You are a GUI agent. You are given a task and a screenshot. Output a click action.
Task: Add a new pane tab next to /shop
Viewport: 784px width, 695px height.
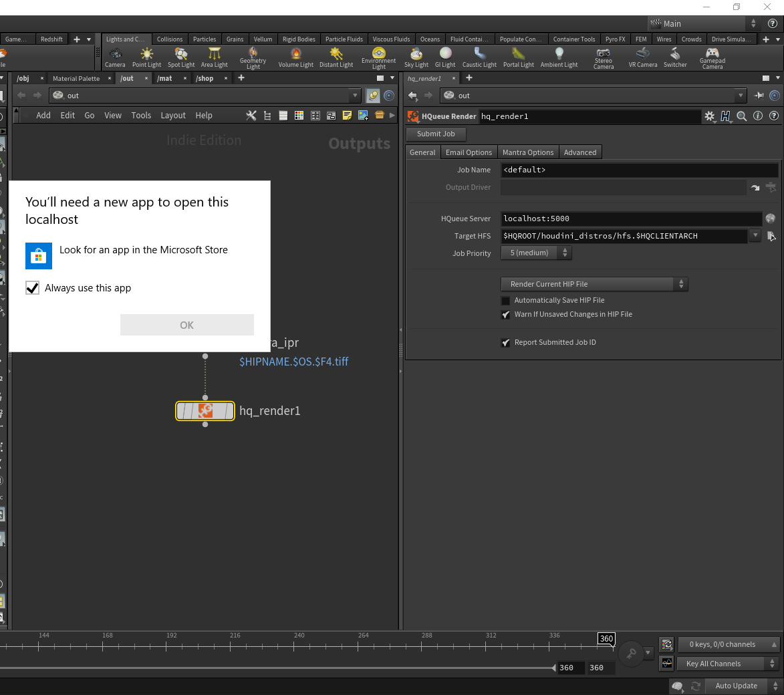[241, 78]
